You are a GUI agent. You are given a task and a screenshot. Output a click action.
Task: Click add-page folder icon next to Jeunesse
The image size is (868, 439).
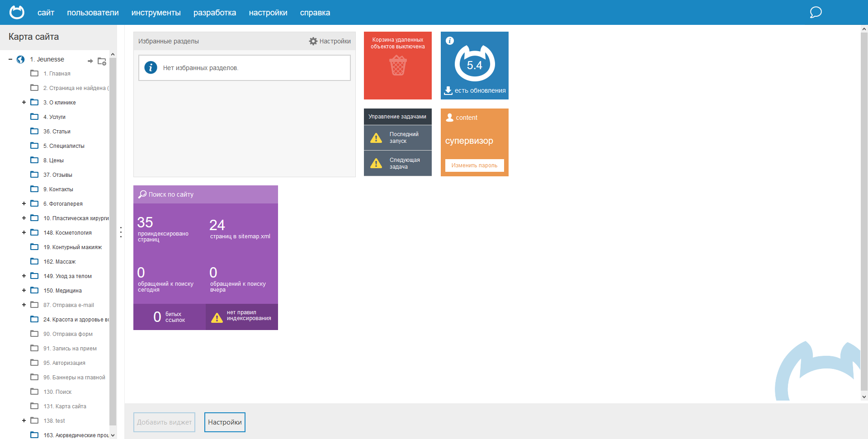(102, 61)
